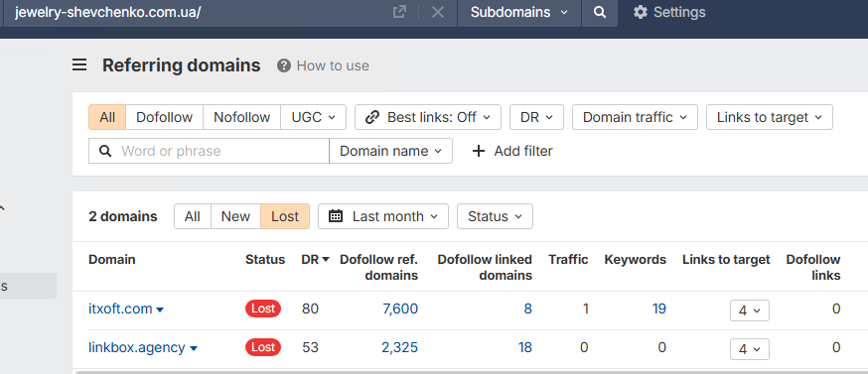This screenshot has width=868, height=374.
Task: Click the How to use help icon
Action: (x=284, y=65)
